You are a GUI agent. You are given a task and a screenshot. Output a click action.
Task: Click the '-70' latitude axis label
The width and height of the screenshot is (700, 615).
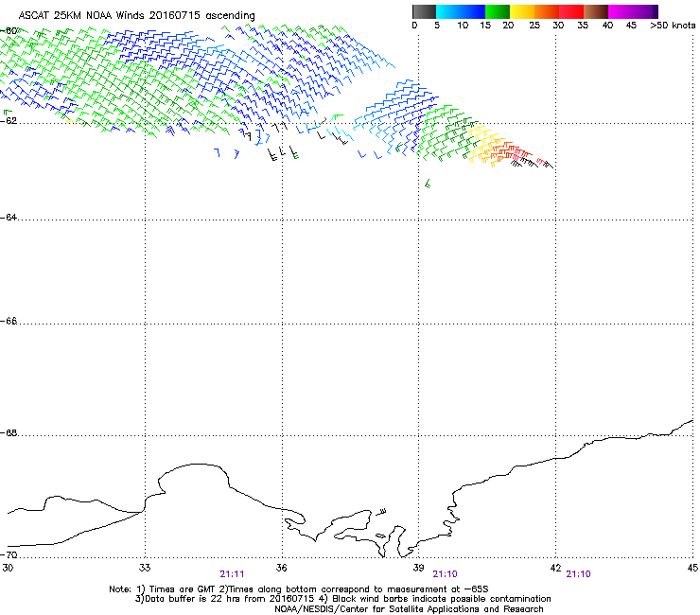[9, 554]
